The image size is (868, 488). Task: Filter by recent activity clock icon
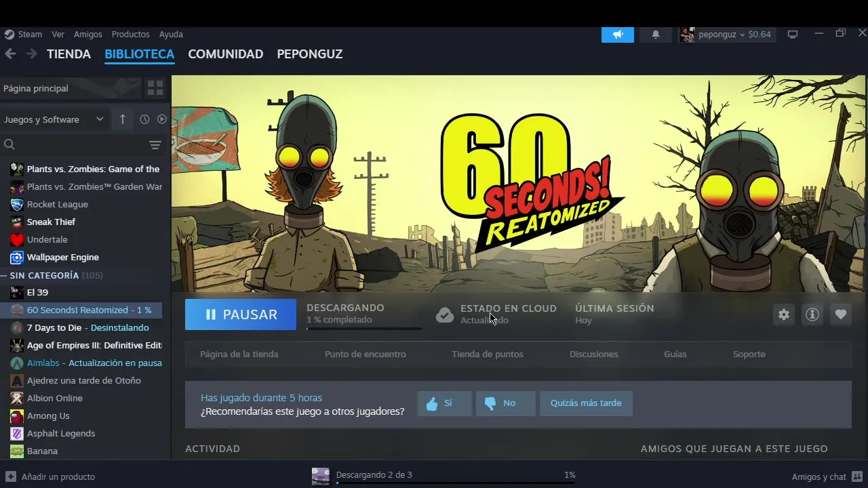tap(144, 119)
